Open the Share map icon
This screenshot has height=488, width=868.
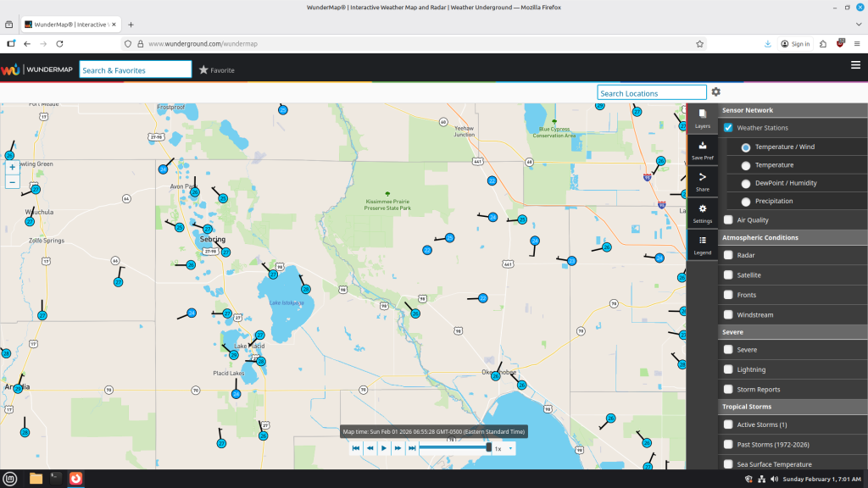[x=702, y=181]
